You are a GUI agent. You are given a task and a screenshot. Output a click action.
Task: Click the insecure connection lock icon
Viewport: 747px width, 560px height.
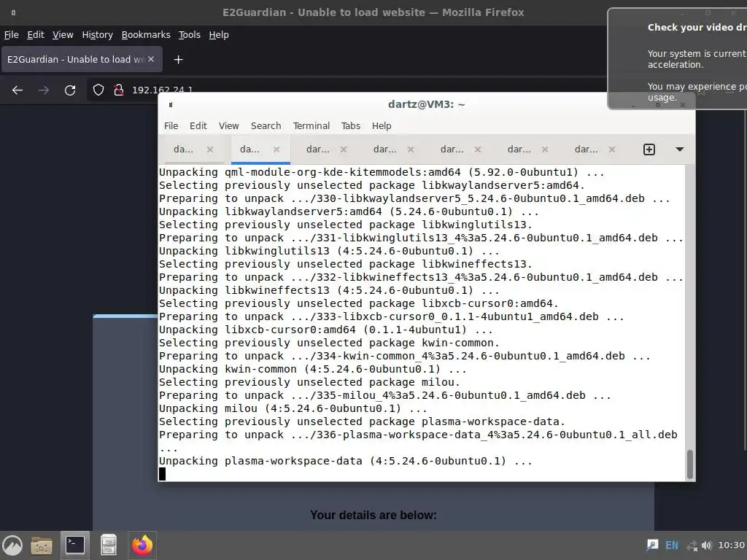[119, 90]
